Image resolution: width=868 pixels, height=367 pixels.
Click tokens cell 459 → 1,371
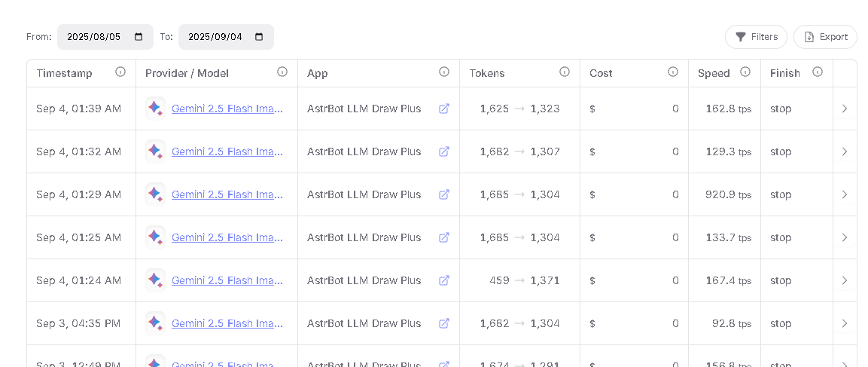click(524, 280)
